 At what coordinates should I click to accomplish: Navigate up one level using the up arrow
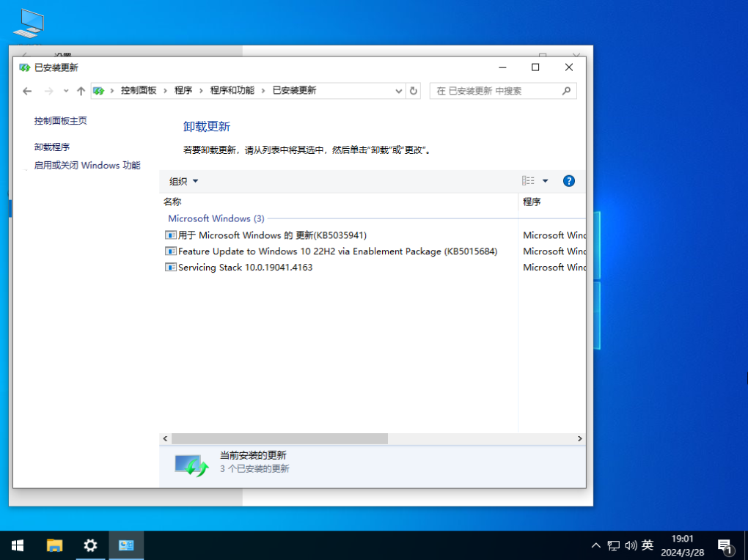(x=81, y=90)
